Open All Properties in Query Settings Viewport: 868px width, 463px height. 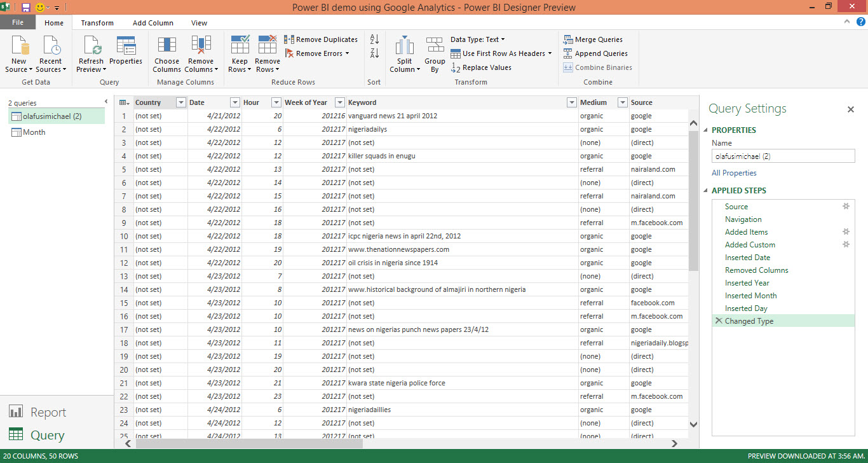click(734, 172)
